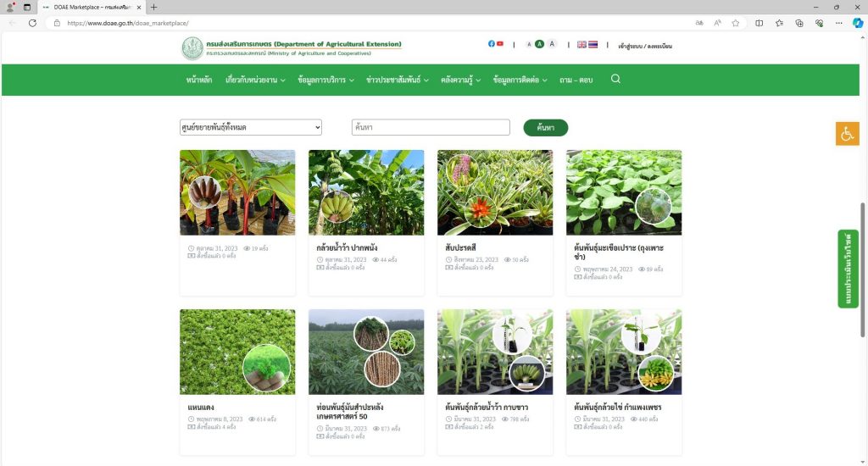Open the เข้าสู่ระบบ / ลงทะเบียน link
Image resolution: width=868 pixels, height=466 pixels.
click(644, 46)
